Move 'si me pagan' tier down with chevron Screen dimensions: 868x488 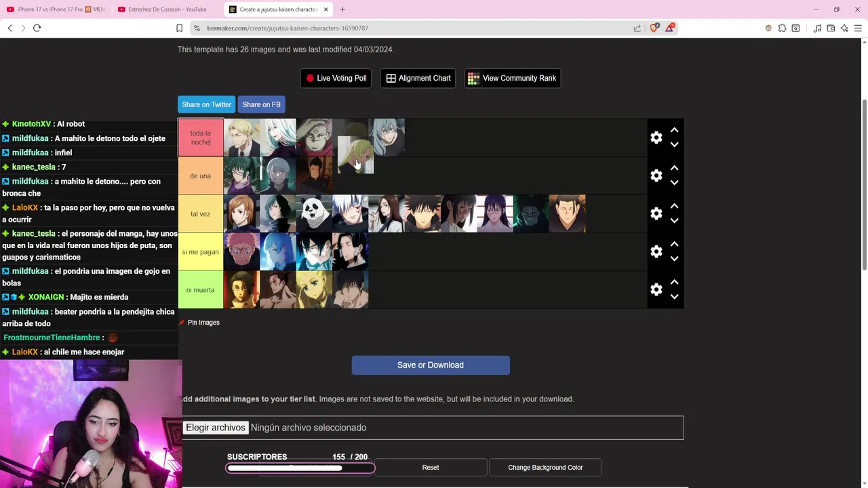point(674,258)
